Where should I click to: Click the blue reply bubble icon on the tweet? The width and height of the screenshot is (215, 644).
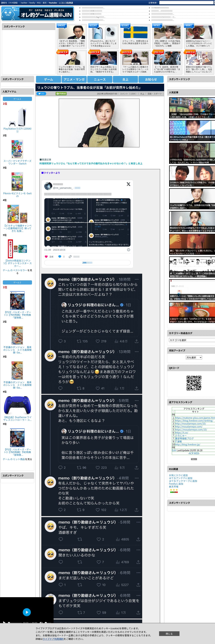click(60, 256)
